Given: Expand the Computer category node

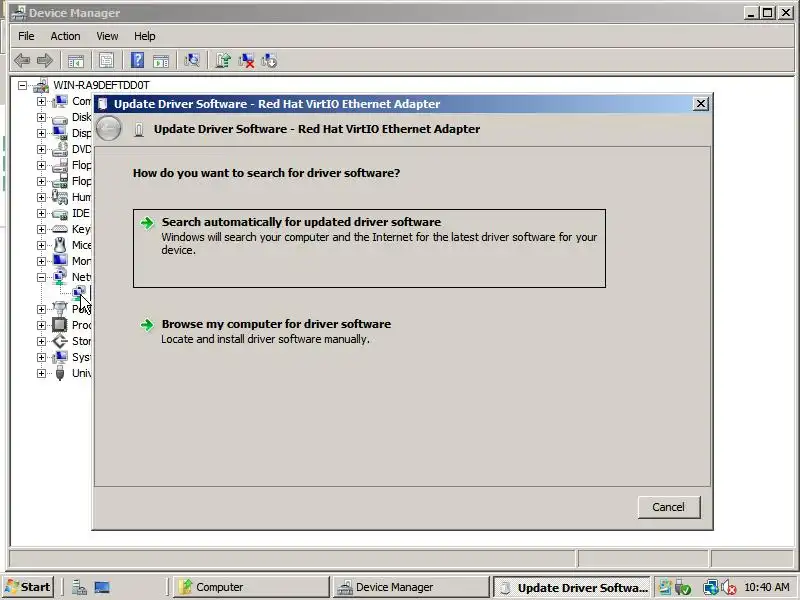Looking at the screenshot, I should point(41,102).
